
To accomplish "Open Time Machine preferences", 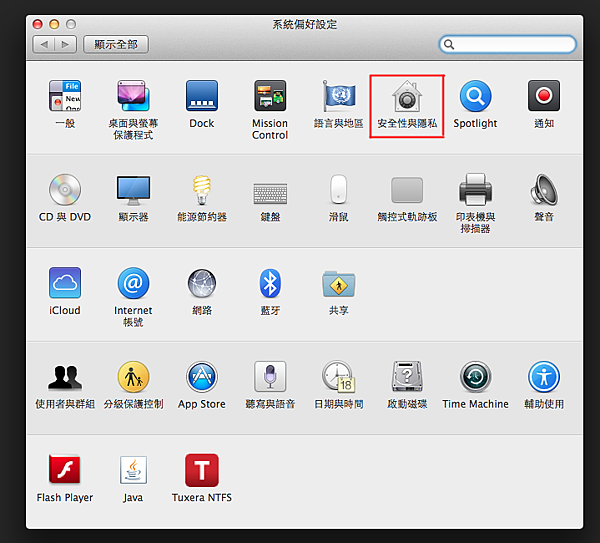I will [x=475, y=377].
